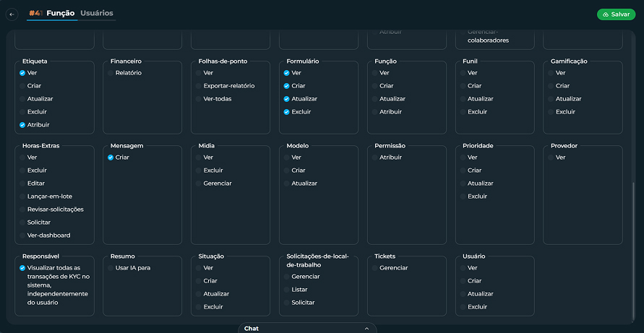This screenshot has height=333, width=644.
Task: Enable Exportar-relatório permission
Action: pos(198,86)
